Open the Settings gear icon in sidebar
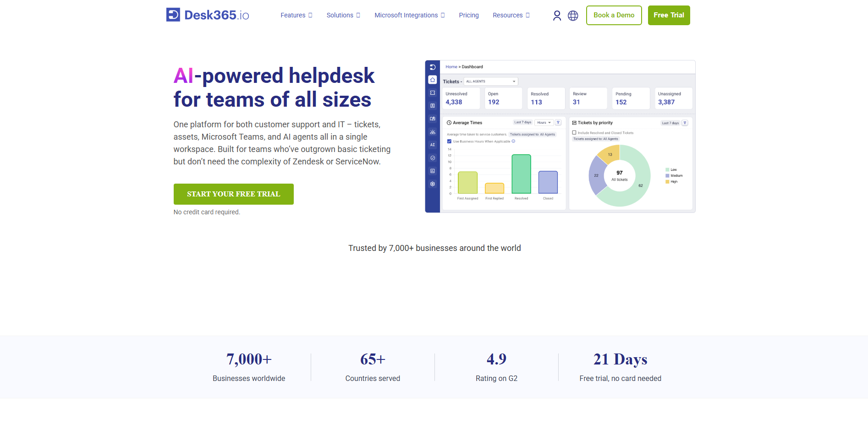 432,184
